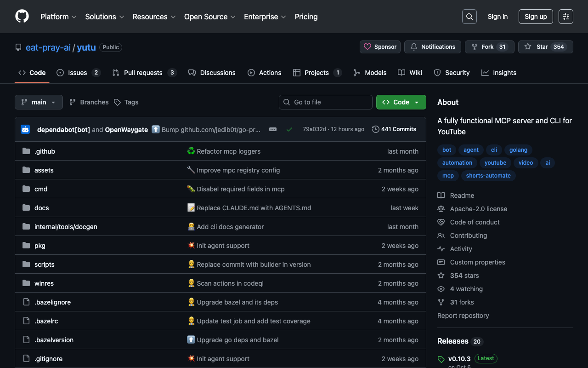The width and height of the screenshot is (588, 368).
Task: Click the v0.10.3 release tag
Action: [x=459, y=358]
